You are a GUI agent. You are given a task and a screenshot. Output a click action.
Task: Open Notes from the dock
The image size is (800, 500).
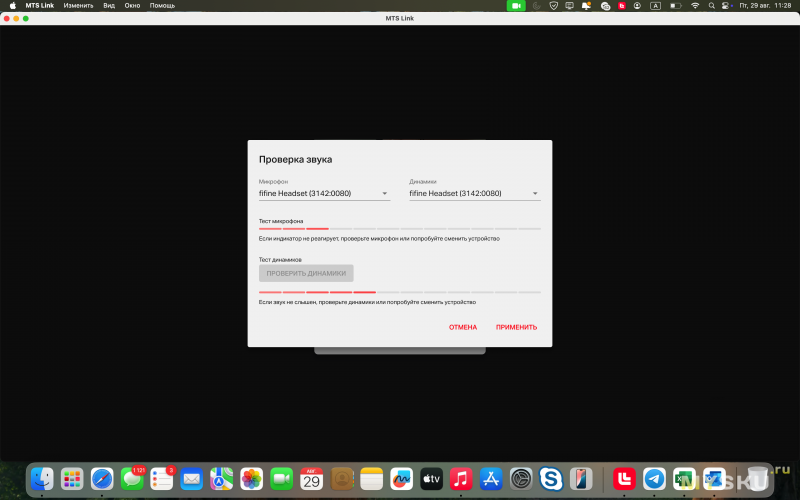pyautogui.click(x=371, y=479)
